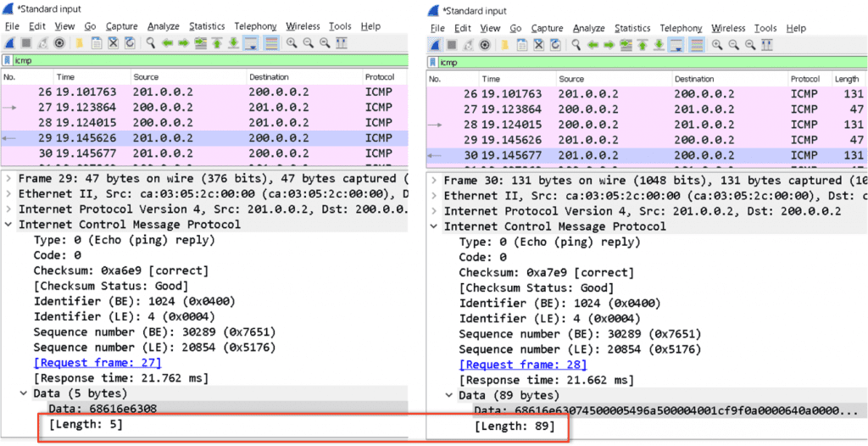Jump to last packet in right window
Screen dimensions: 868x446
tap(659, 45)
